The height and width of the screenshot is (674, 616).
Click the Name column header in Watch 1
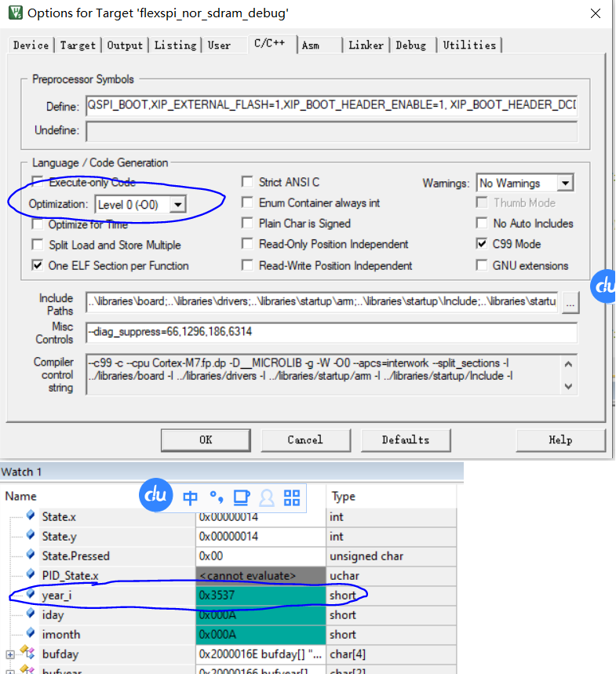tap(20, 496)
